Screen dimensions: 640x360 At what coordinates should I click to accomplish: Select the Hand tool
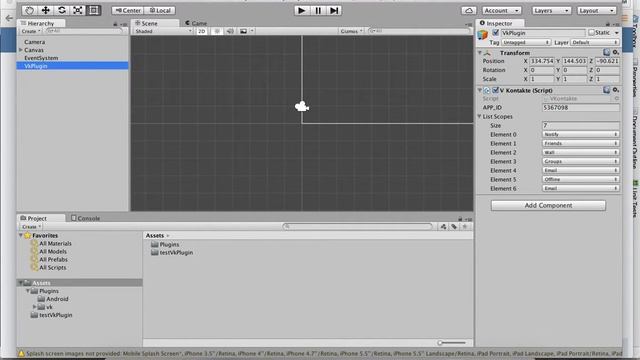click(29, 10)
